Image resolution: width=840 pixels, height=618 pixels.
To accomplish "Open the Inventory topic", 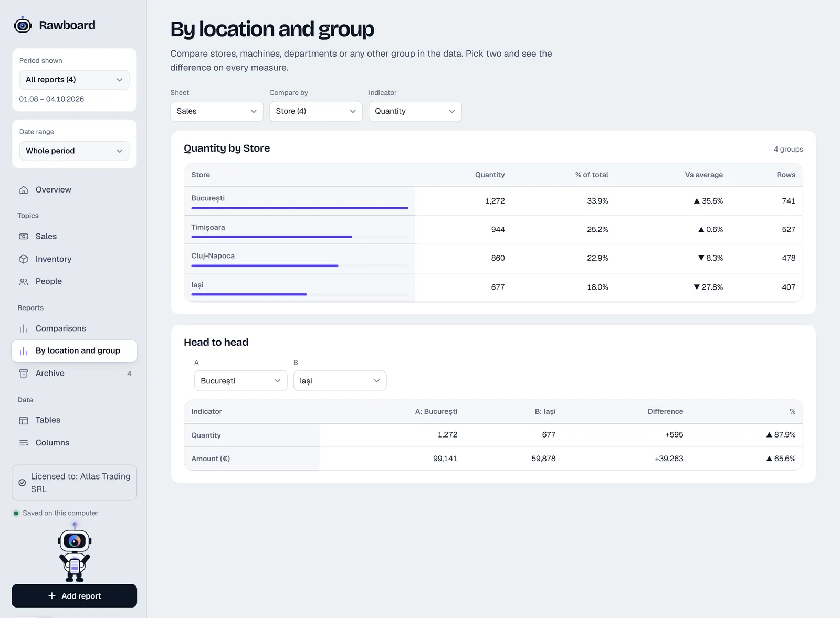I will click(x=74, y=259).
